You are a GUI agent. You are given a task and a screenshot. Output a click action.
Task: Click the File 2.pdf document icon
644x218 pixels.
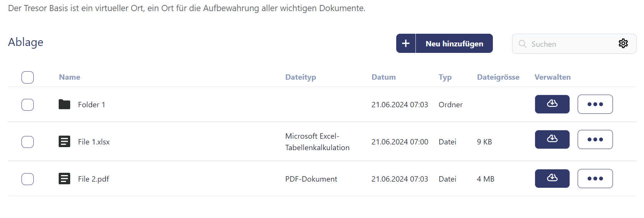click(64, 179)
